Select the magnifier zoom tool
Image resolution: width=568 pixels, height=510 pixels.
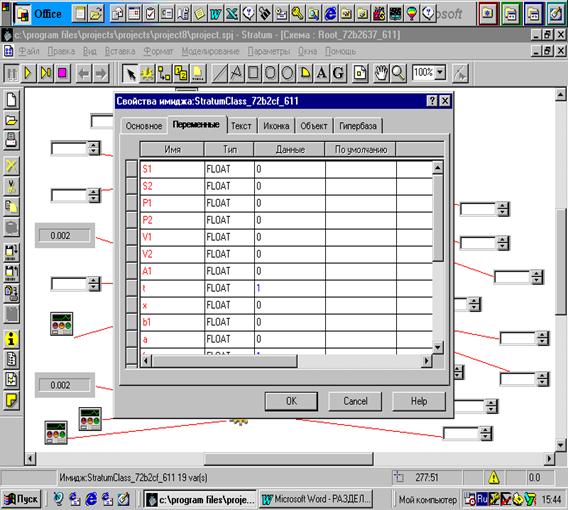[x=398, y=74]
